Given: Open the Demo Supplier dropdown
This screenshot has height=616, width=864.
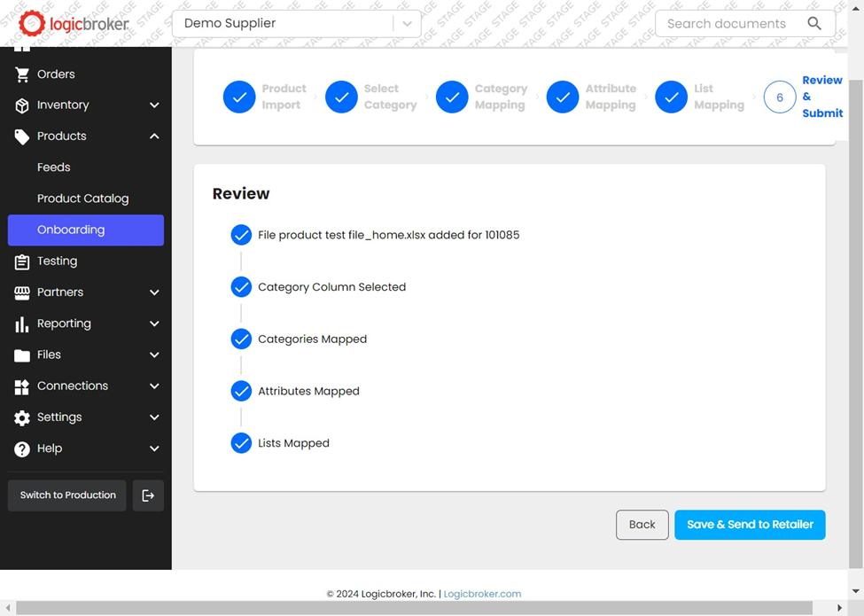Looking at the screenshot, I should [407, 24].
